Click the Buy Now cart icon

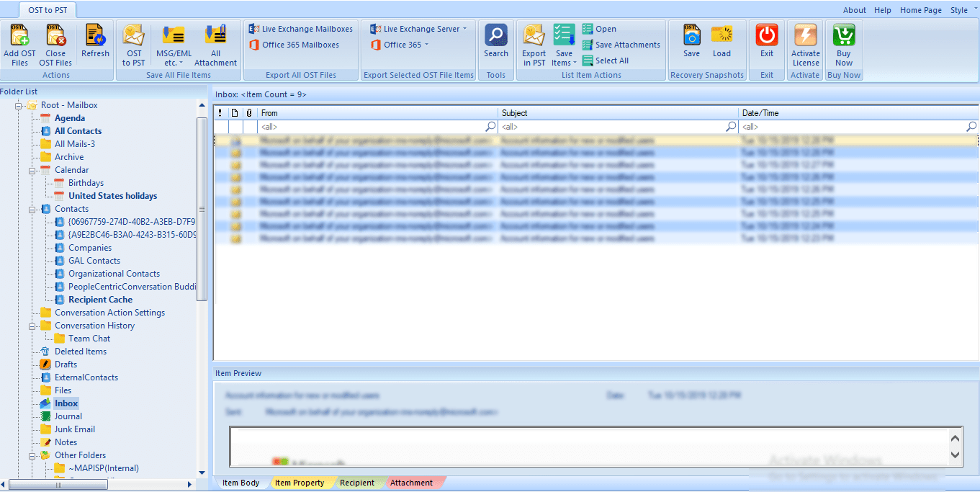pos(844,35)
